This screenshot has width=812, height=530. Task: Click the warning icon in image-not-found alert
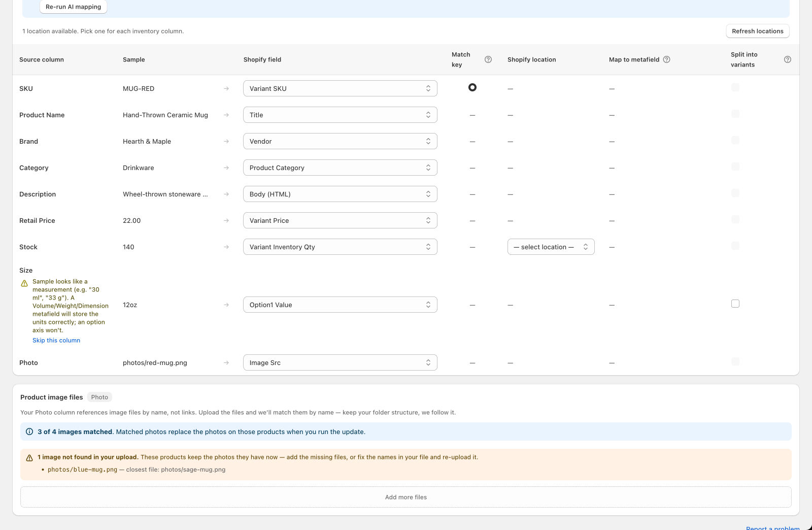pos(29,457)
